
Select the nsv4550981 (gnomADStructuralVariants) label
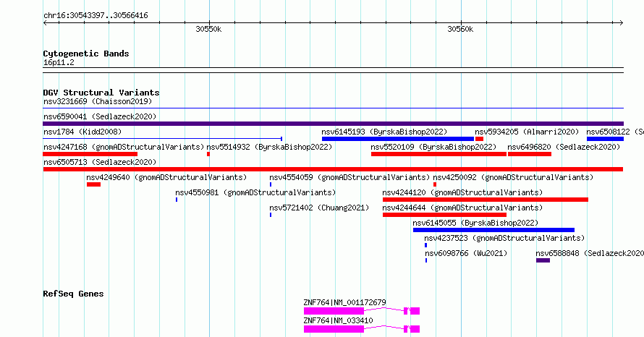tap(255, 192)
